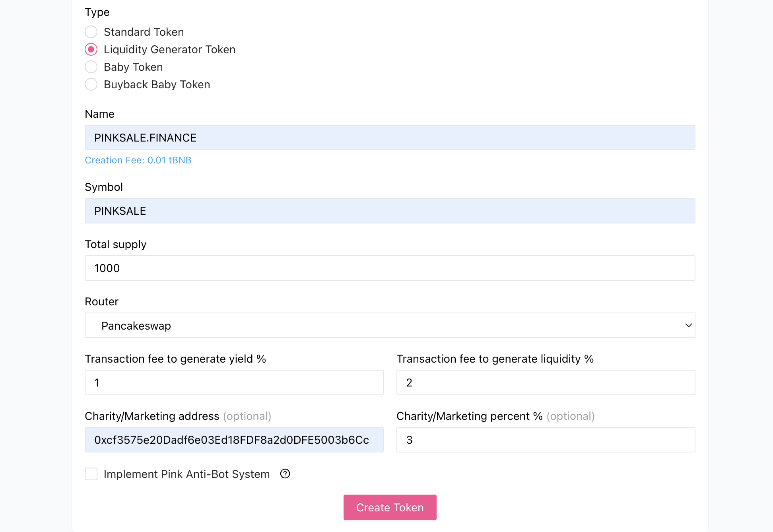Choose Buyback Baby Token type
773x532 pixels.
pyautogui.click(x=91, y=84)
